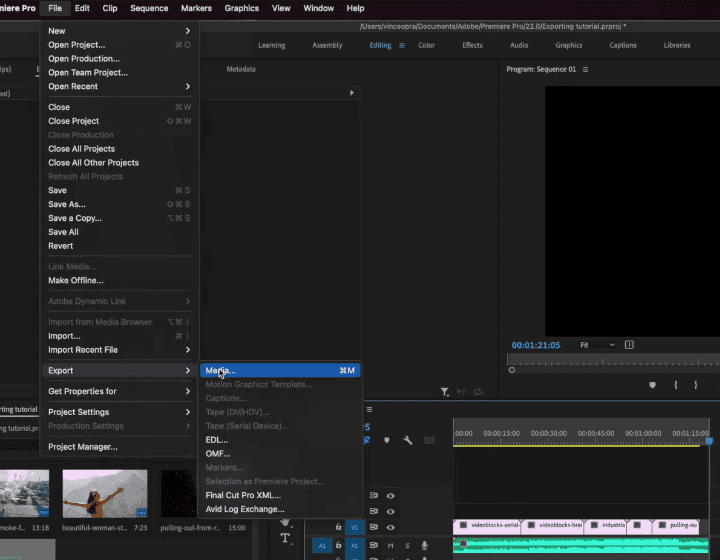Click Revert in File menu

pos(118,246)
